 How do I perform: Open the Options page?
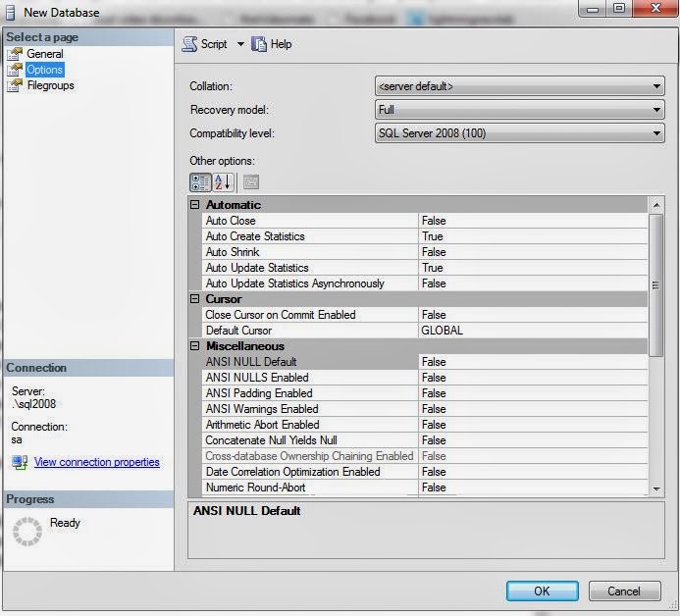pyautogui.click(x=45, y=70)
